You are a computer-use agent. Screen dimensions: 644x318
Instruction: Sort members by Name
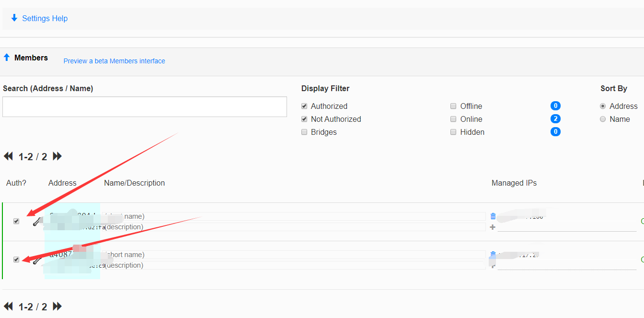click(x=603, y=119)
